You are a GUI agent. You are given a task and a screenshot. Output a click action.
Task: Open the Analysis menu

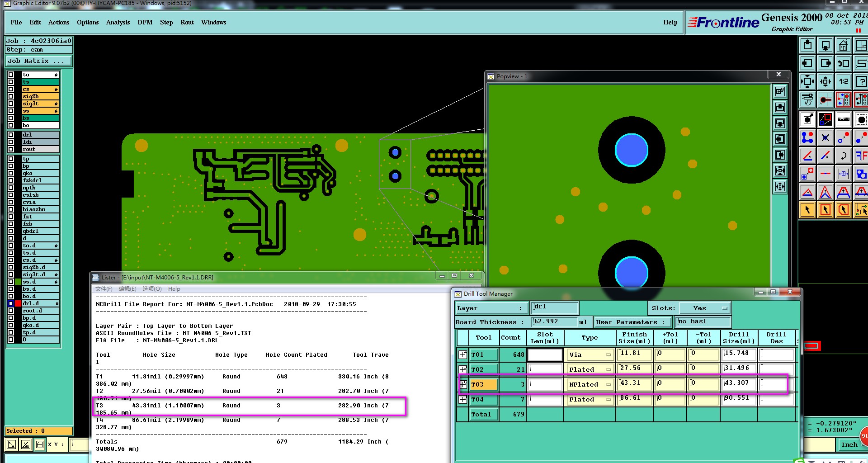coord(118,22)
